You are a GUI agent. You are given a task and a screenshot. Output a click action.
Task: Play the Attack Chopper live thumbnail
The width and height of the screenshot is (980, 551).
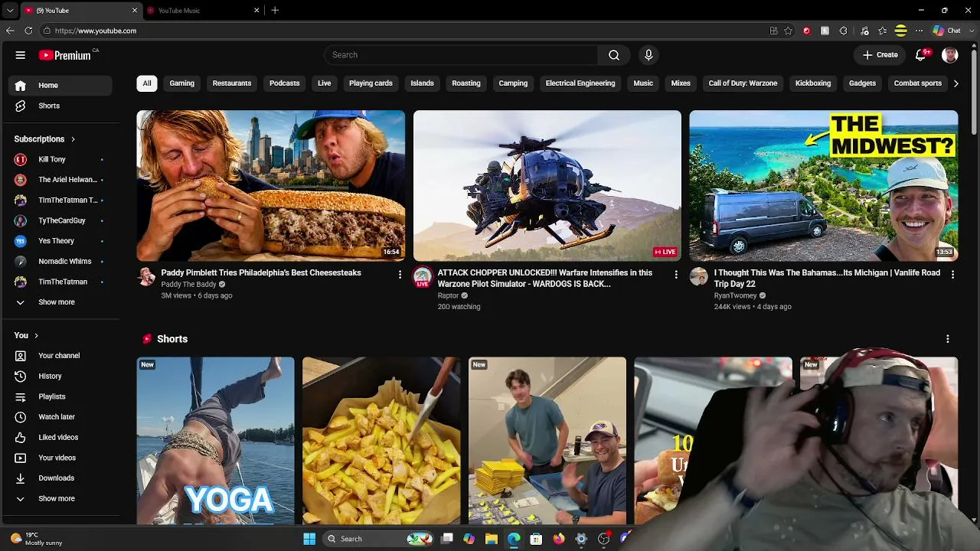click(547, 186)
